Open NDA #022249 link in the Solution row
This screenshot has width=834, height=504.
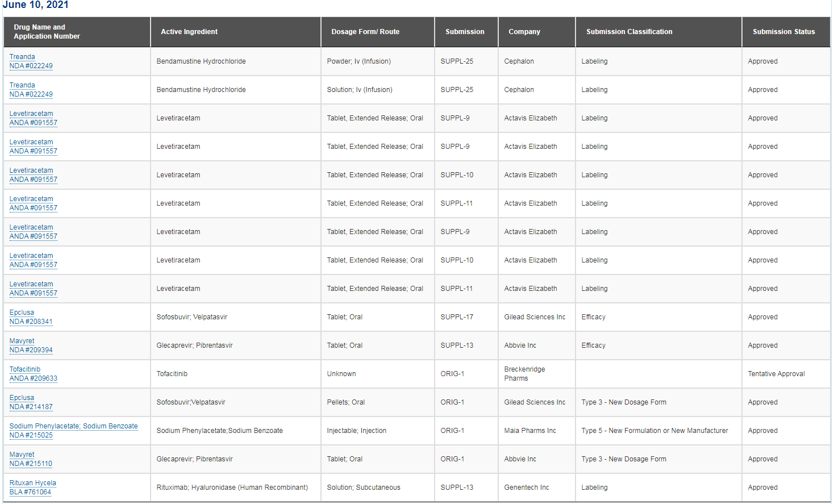31,94
